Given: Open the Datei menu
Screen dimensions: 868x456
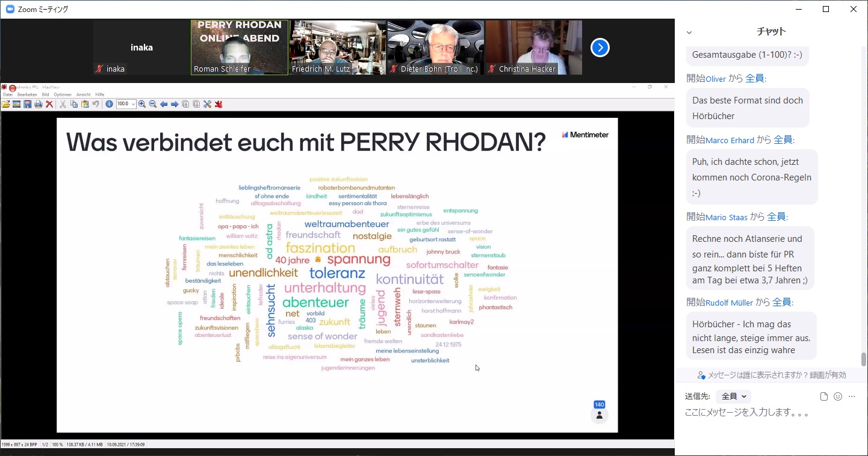Looking at the screenshot, I should point(7,94).
